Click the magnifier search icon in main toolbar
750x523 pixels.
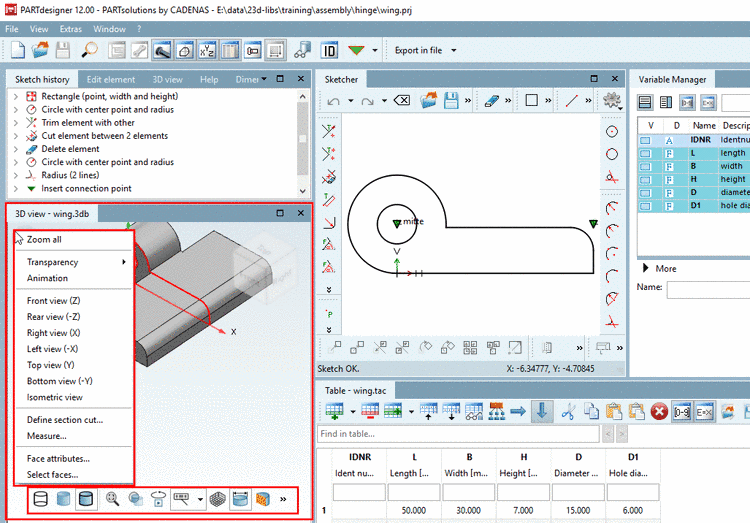pos(89,50)
